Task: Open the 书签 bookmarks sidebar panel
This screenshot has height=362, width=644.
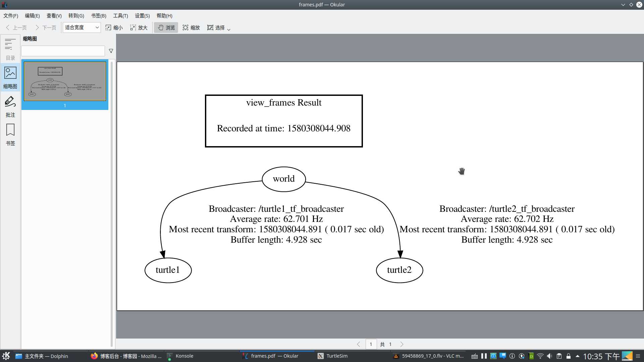Action: click(10, 135)
